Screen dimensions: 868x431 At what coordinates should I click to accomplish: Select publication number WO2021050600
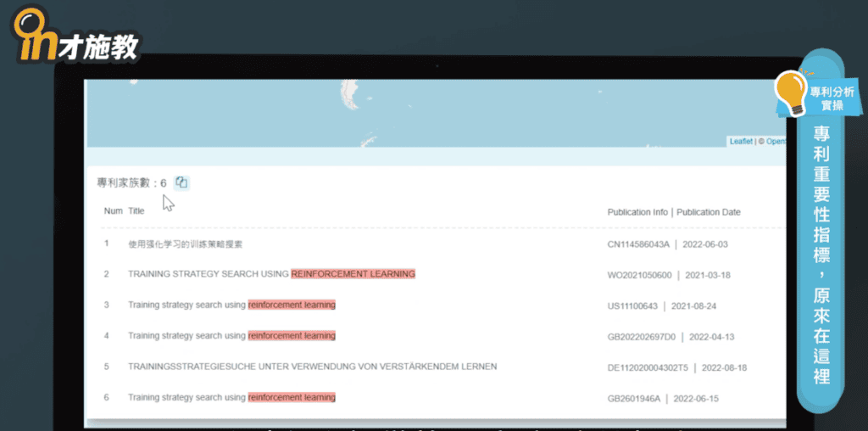click(x=640, y=275)
